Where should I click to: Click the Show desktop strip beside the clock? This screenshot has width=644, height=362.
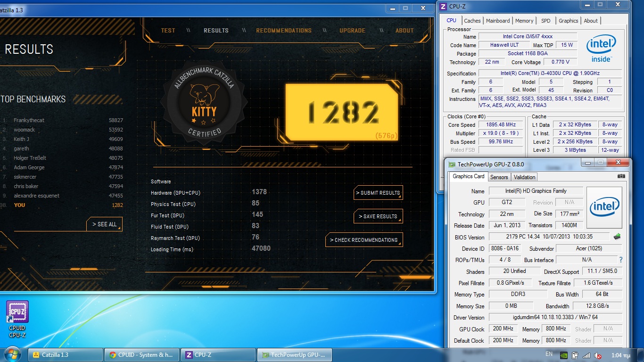click(x=641, y=354)
